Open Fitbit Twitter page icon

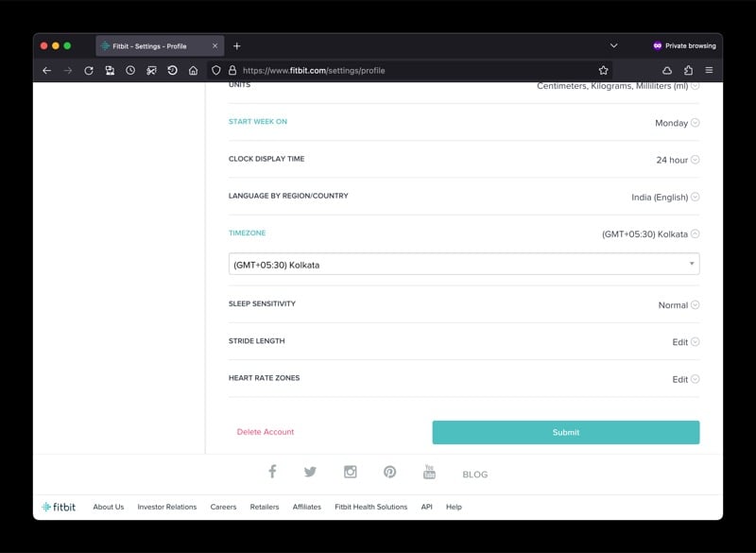tap(310, 472)
